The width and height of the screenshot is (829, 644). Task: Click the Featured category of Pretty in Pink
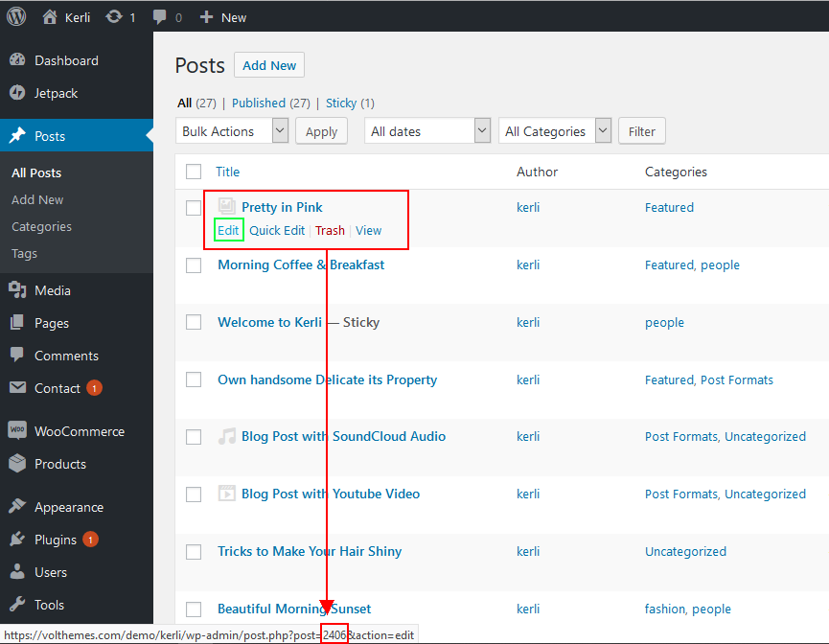tap(669, 207)
